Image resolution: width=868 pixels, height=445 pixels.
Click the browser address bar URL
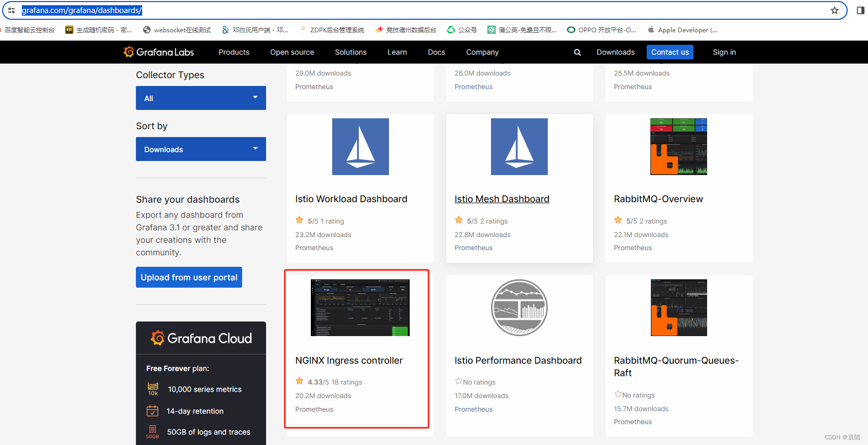click(82, 10)
